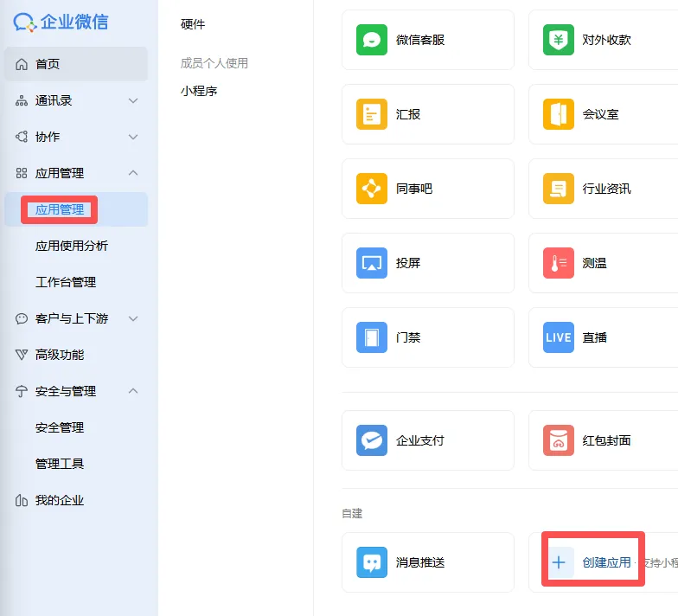The height and width of the screenshot is (616, 678).
Task: Expand the 通讯录 chevron
Action: (x=133, y=100)
